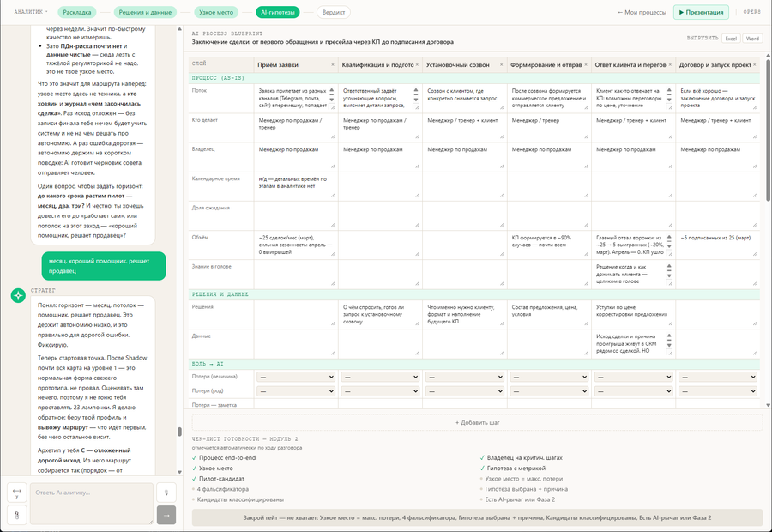Focus the Ответь Аналитику message field
This screenshot has width=772, height=532.
point(92,504)
